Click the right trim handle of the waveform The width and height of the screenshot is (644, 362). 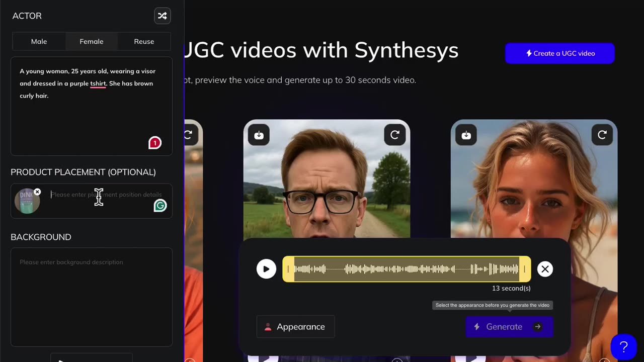click(525, 269)
